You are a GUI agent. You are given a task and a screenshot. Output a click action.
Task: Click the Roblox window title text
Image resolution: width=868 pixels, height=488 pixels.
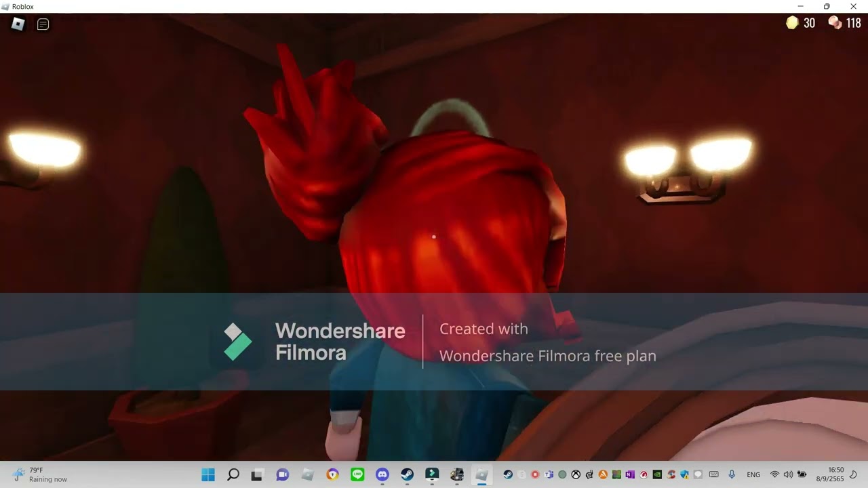pos(23,6)
